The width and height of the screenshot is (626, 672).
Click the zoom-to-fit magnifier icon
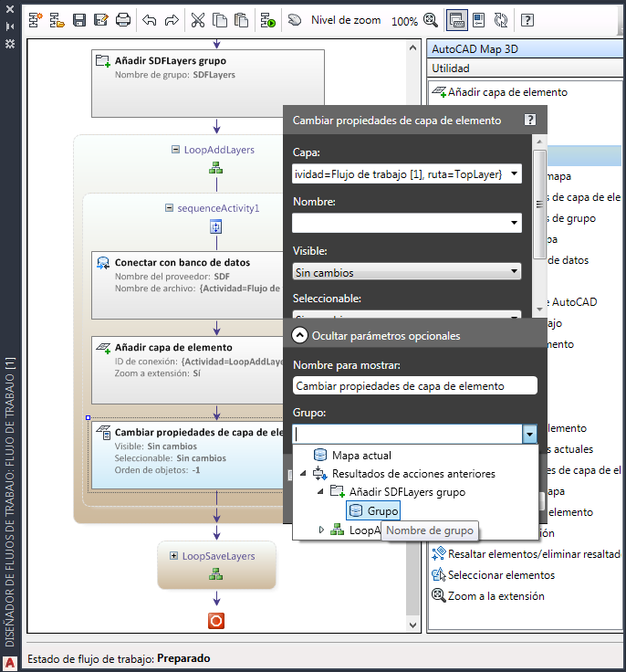click(430, 20)
